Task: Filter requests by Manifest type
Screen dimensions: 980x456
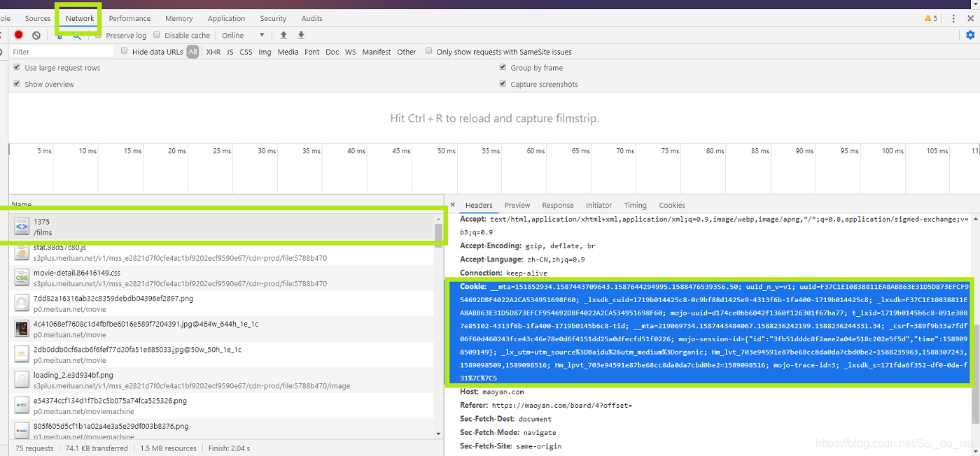Action: pyautogui.click(x=377, y=52)
